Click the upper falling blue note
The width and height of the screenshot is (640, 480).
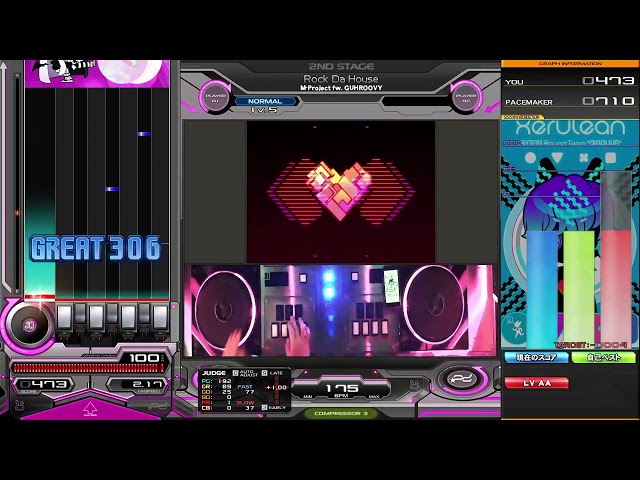pos(144,134)
